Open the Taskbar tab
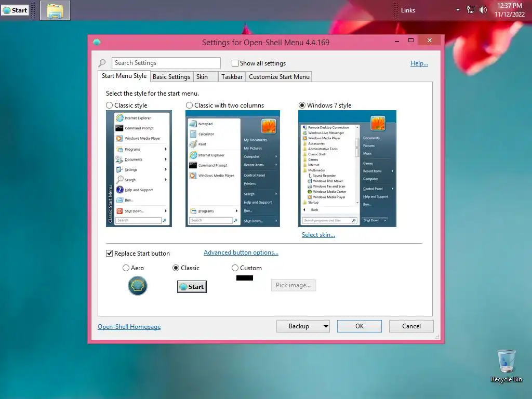The width and height of the screenshot is (532, 399). click(x=232, y=77)
